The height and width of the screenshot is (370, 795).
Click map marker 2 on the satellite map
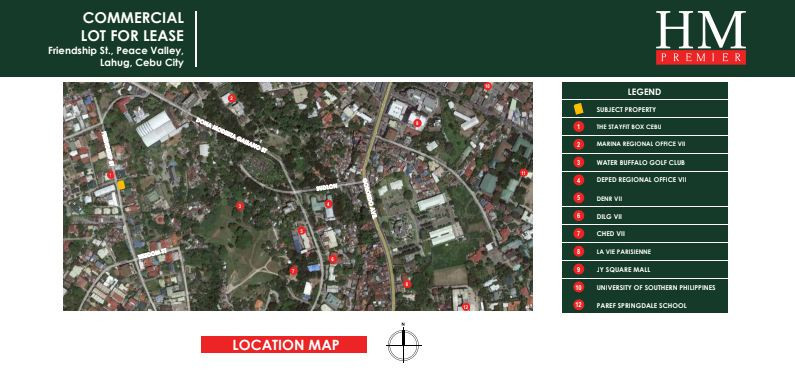[x=231, y=98]
